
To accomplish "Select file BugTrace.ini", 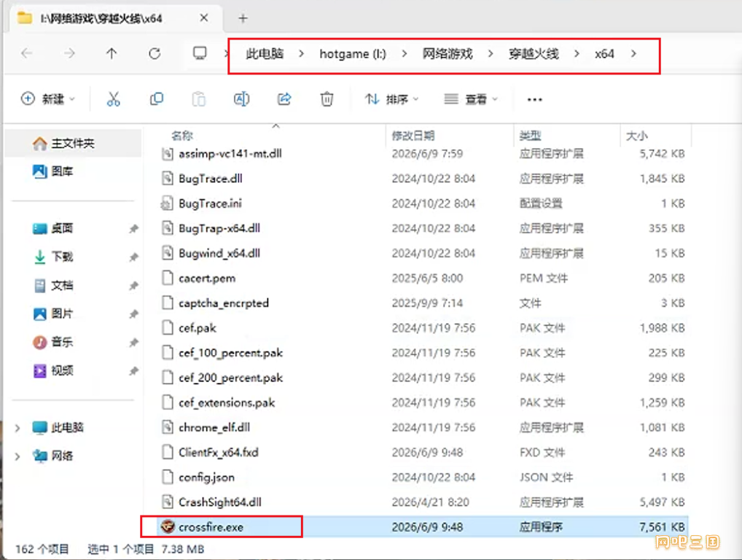I will pyautogui.click(x=210, y=203).
